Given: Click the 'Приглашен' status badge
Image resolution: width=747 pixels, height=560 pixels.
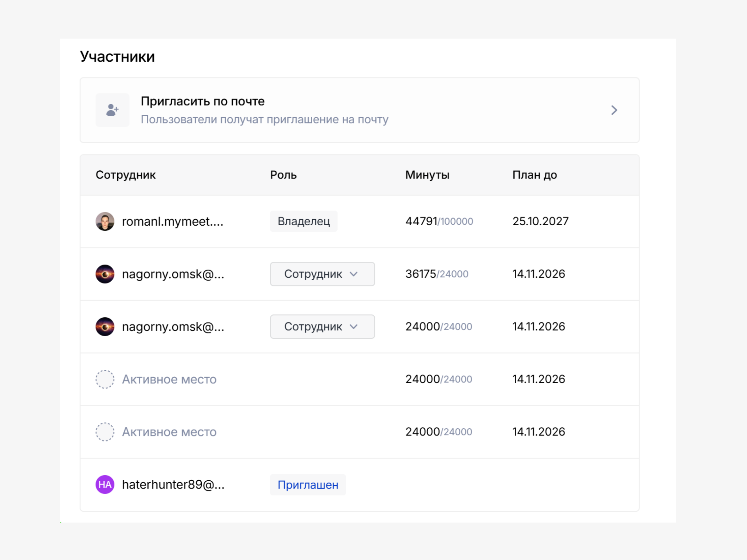Looking at the screenshot, I should 308,485.
